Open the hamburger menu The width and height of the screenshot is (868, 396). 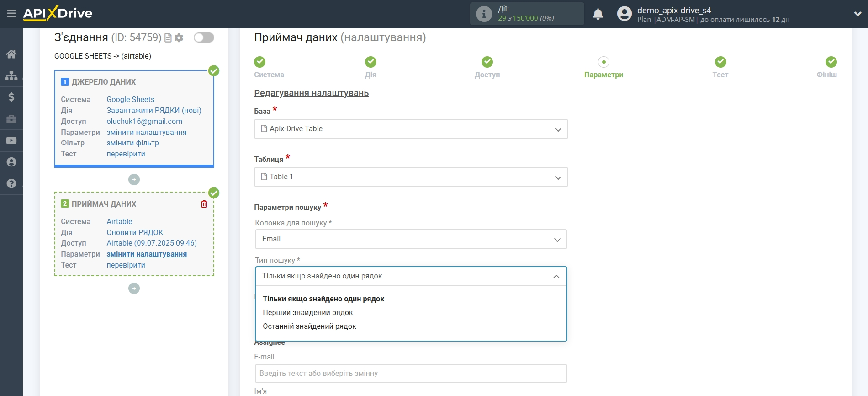point(11,14)
